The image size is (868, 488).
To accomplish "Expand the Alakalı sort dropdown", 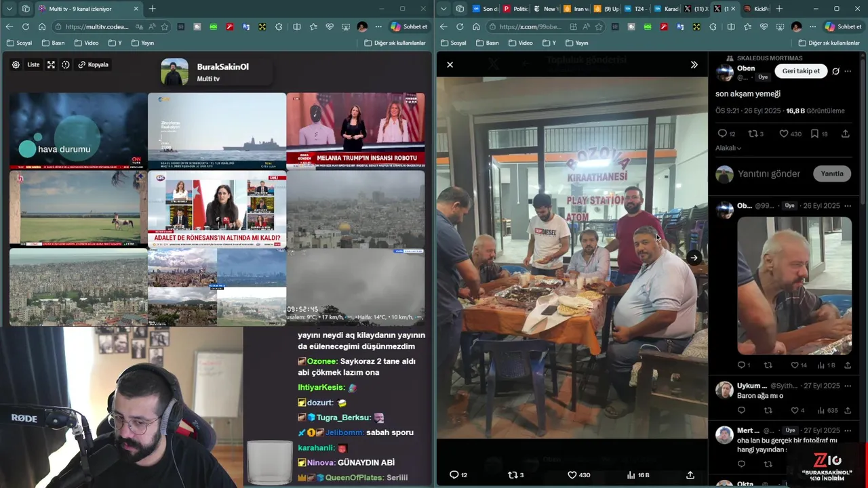I will pos(728,148).
